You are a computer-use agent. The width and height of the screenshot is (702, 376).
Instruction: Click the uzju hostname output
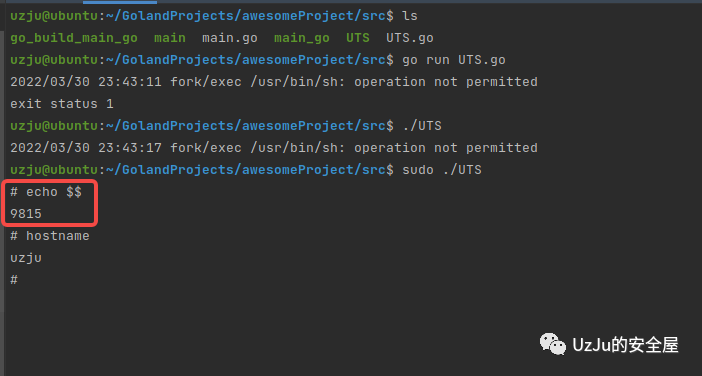[x=26, y=258]
